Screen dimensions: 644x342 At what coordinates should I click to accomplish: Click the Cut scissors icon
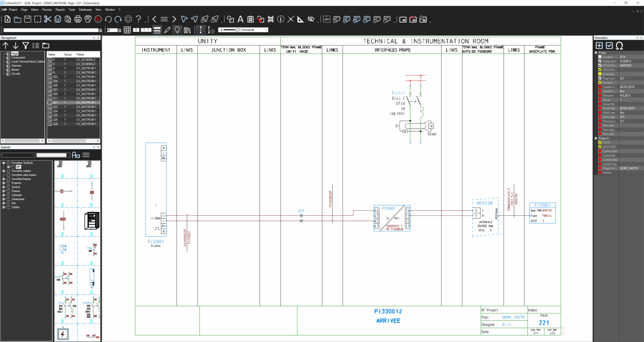(x=48, y=19)
